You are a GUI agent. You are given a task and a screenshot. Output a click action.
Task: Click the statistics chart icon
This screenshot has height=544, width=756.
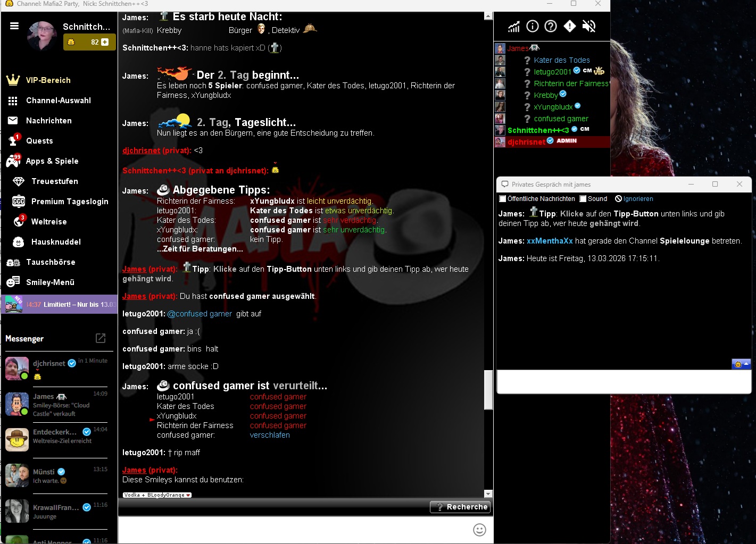tap(513, 26)
